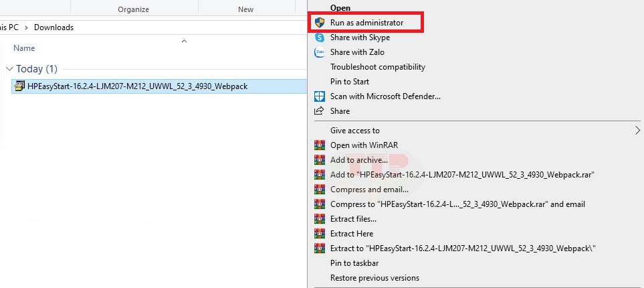Viewport: 644px width, 288px height.
Task: Select Extract Here
Action: click(352, 234)
